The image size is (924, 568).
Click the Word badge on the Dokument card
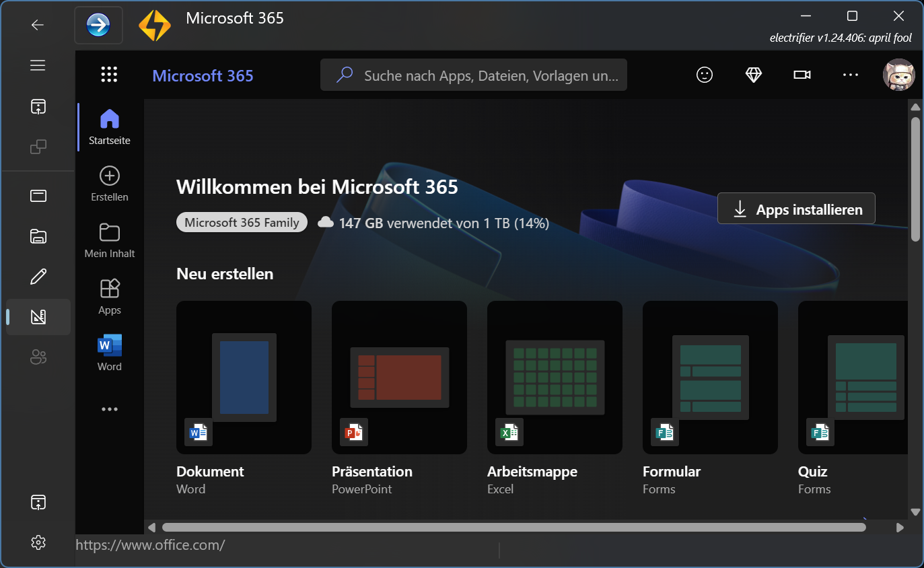(x=199, y=432)
